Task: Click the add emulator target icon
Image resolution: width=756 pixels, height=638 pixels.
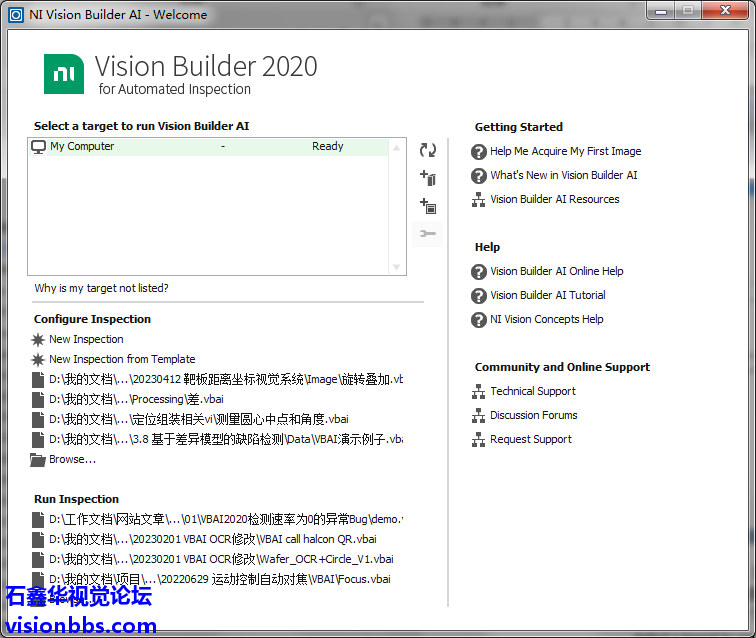Action: [x=428, y=206]
